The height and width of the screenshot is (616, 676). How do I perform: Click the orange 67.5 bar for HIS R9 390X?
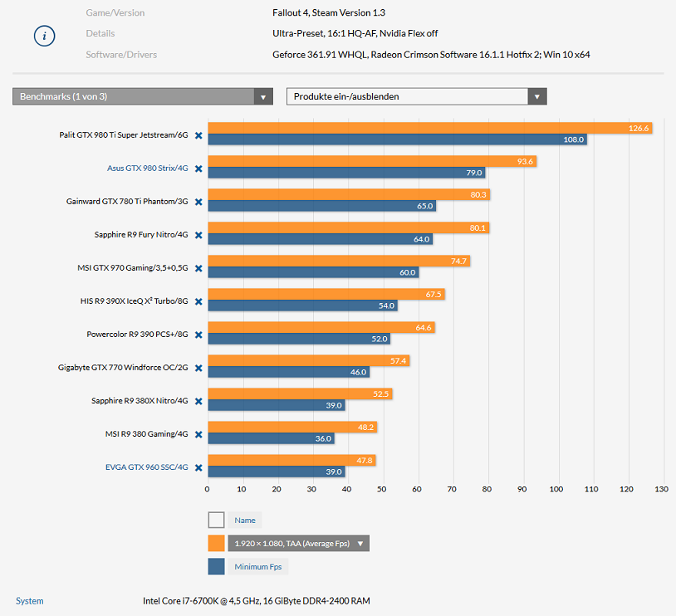point(326,294)
